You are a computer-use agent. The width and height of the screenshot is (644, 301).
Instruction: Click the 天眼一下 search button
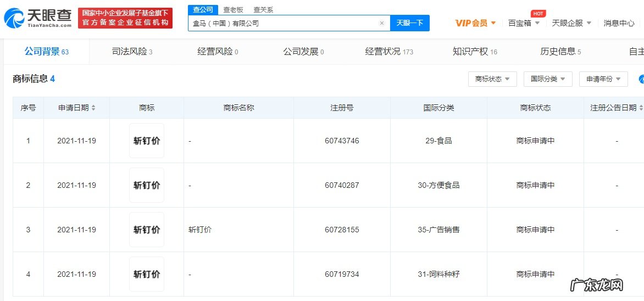click(409, 23)
